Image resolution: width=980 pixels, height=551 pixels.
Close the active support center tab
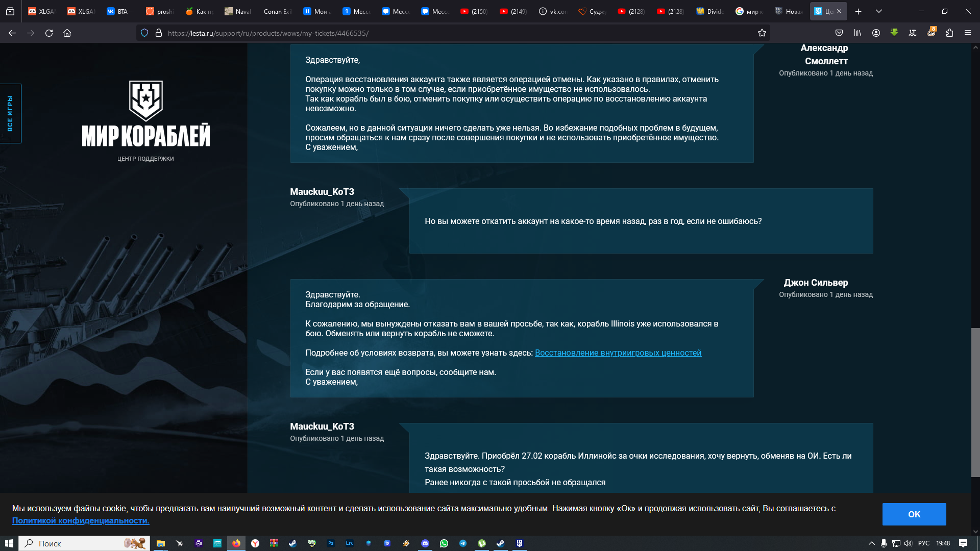coord(839,11)
